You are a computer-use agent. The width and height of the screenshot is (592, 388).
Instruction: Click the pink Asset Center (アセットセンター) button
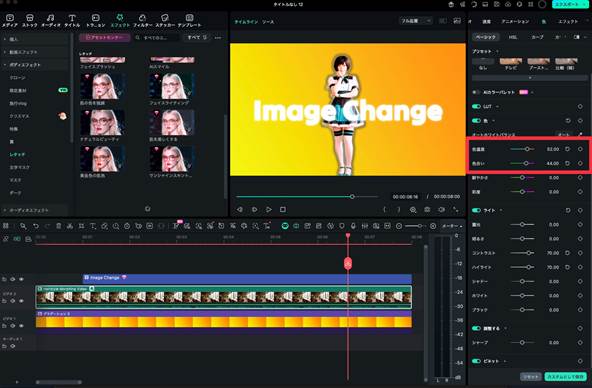105,38
